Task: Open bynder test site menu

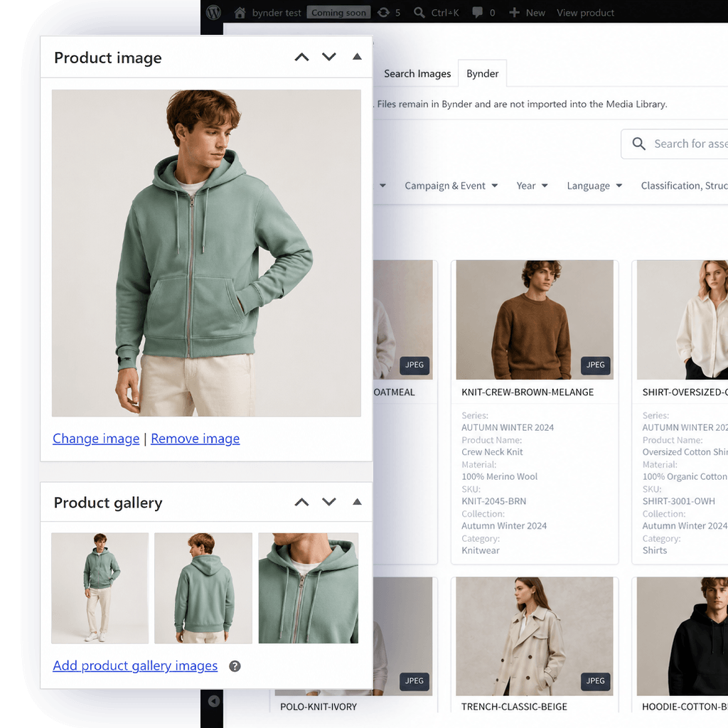Action: click(x=277, y=13)
